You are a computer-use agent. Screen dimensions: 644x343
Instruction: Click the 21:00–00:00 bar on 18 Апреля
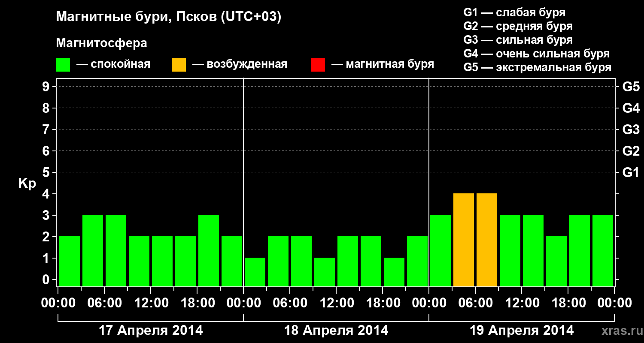pyautogui.click(x=417, y=261)
